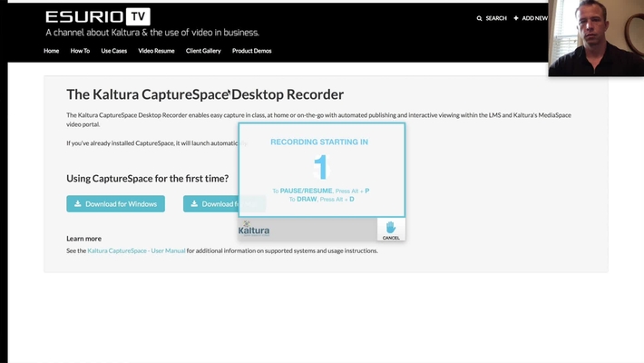Go to the Use Cases page

[x=113, y=51]
